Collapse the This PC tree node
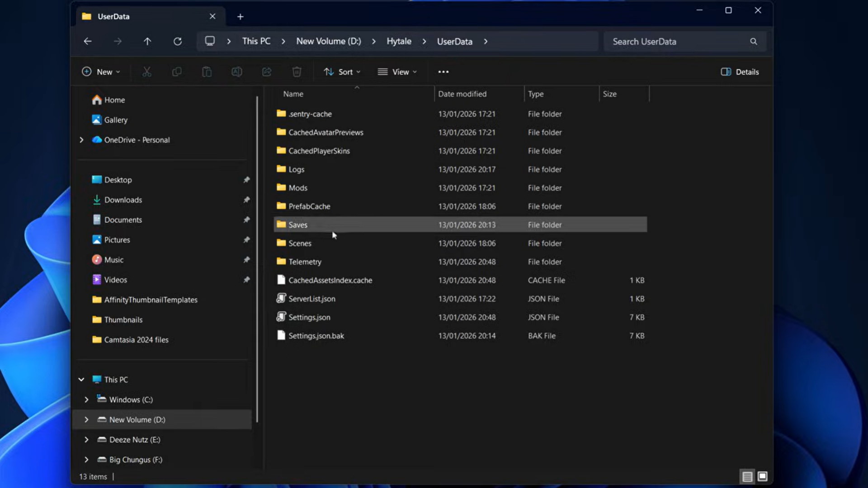Image resolution: width=868 pixels, height=488 pixels. [81, 380]
